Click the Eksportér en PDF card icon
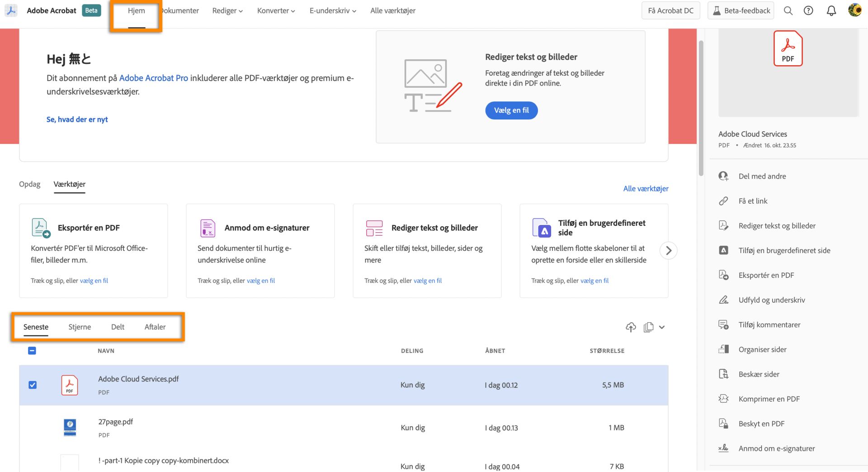The height and width of the screenshot is (472, 868). [x=41, y=228]
